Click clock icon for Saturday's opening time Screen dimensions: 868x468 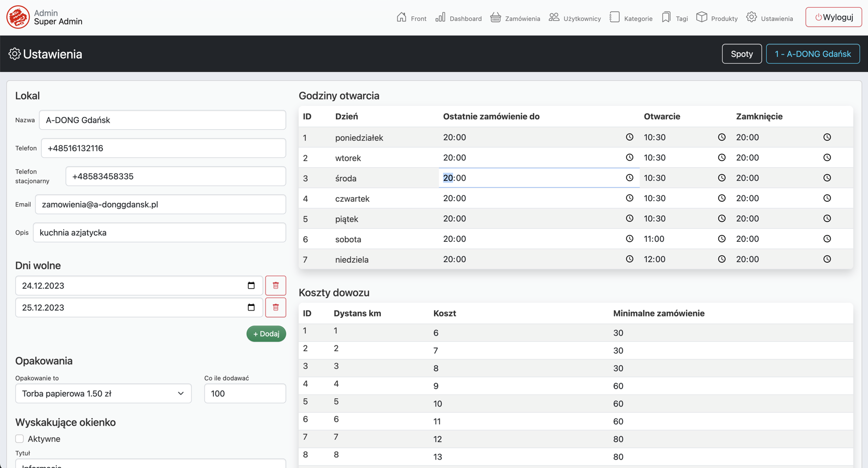(x=721, y=239)
